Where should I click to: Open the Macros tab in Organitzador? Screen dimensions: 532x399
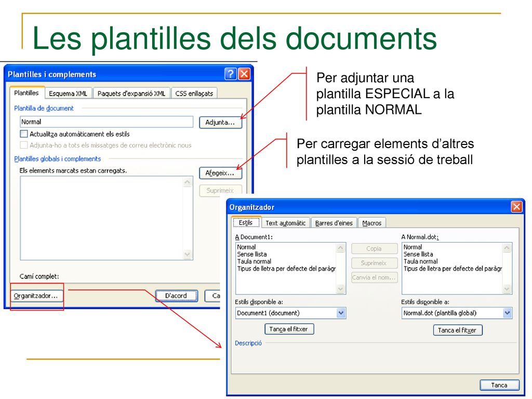pos(372,223)
